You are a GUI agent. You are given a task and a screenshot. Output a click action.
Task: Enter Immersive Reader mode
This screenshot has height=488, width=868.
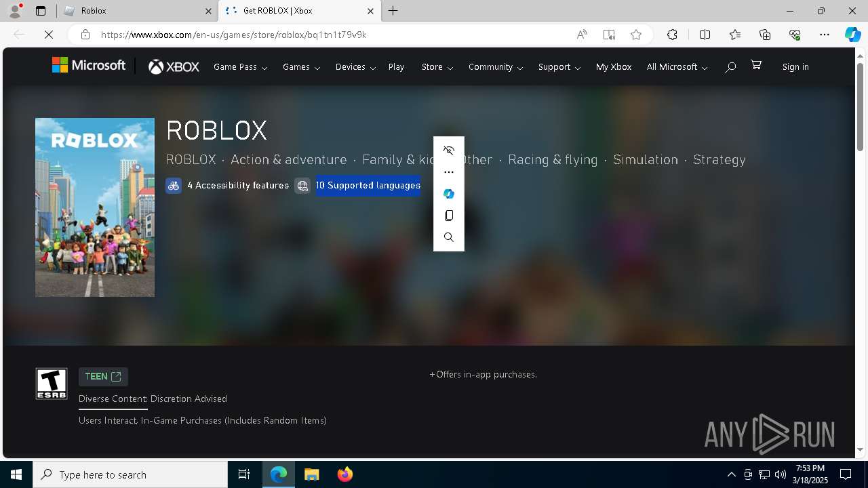(609, 35)
